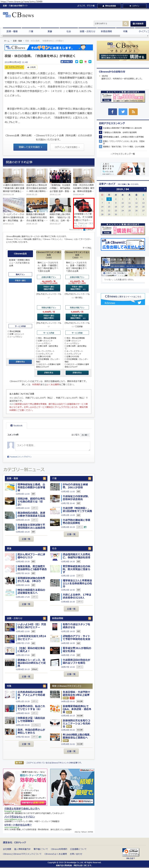The image size is (149, 868).
Task: Click the search magnifier icon button
Action: pos(126,24)
